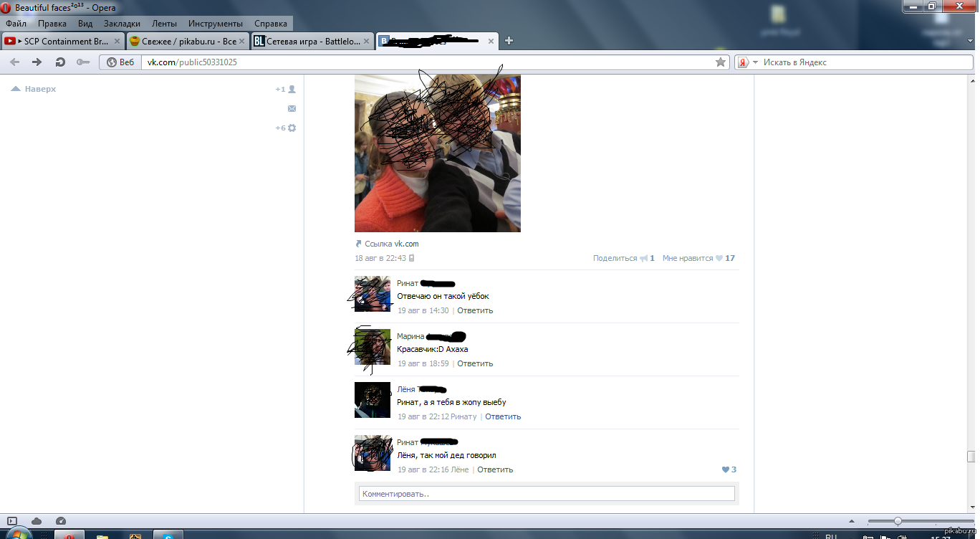Click the Наверх link to scroll to top
The width and height of the screenshot is (980, 539).
pyautogui.click(x=34, y=90)
